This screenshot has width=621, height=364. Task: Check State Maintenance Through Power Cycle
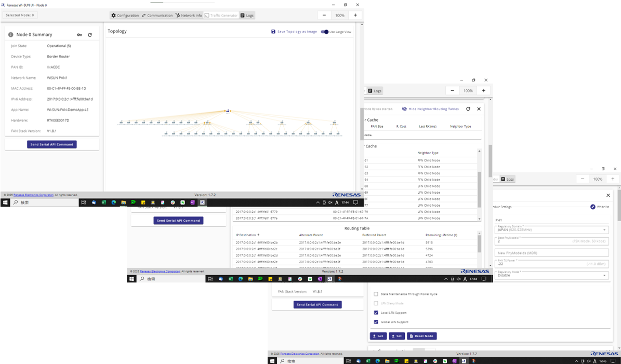[x=376, y=294]
